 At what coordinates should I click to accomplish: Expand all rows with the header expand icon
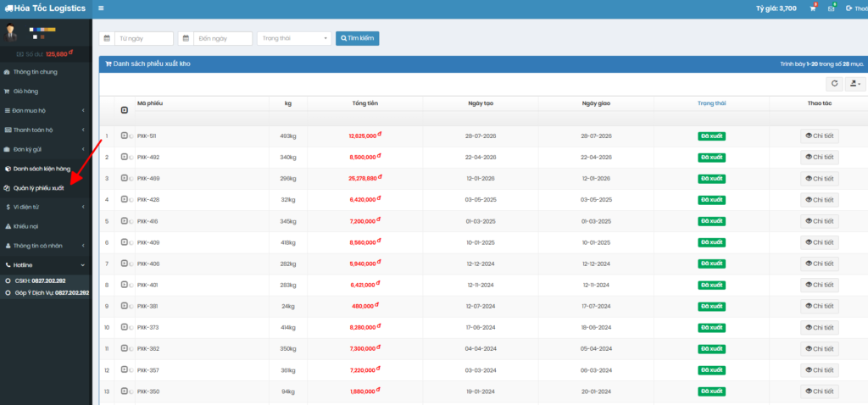pos(125,110)
